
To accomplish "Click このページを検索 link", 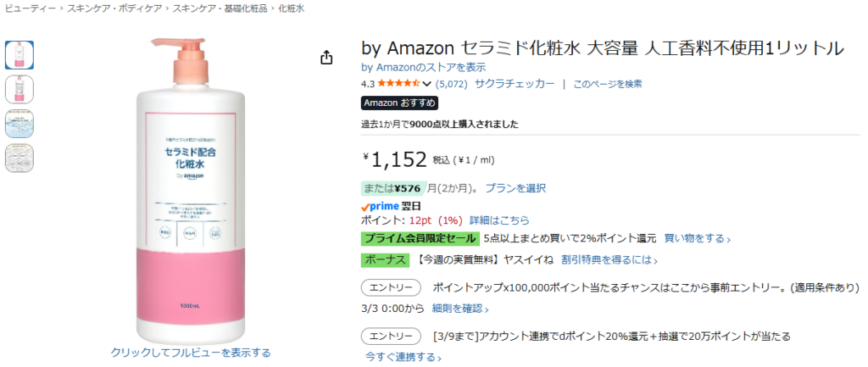I will click(608, 84).
